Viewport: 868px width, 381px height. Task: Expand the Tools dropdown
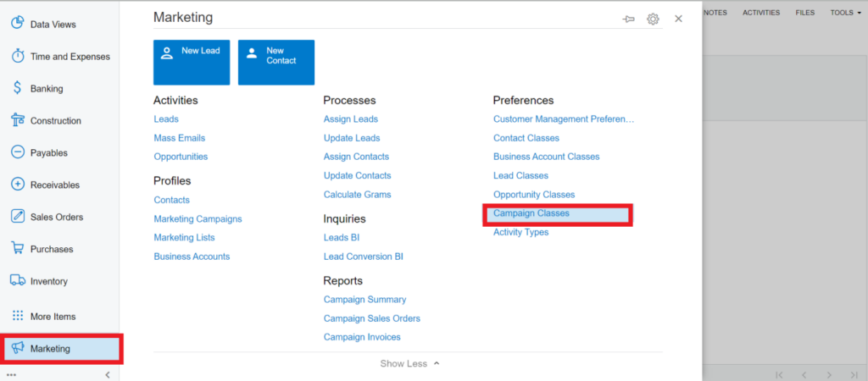[x=845, y=13]
